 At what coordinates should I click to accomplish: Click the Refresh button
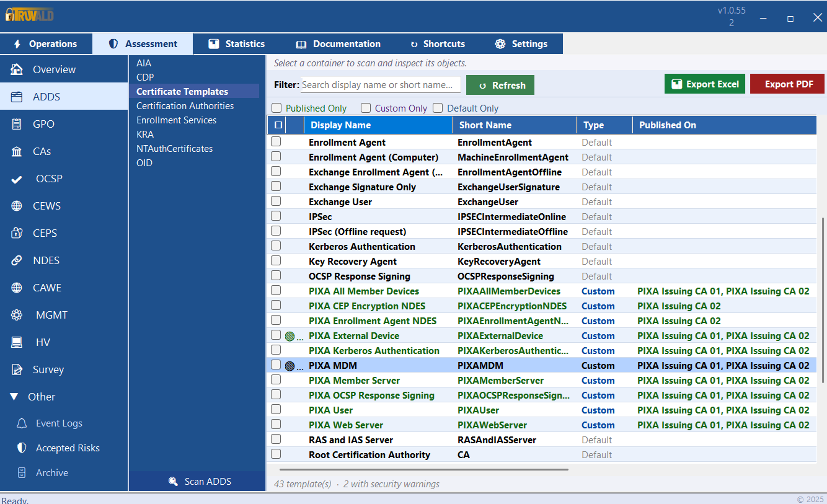(500, 86)
